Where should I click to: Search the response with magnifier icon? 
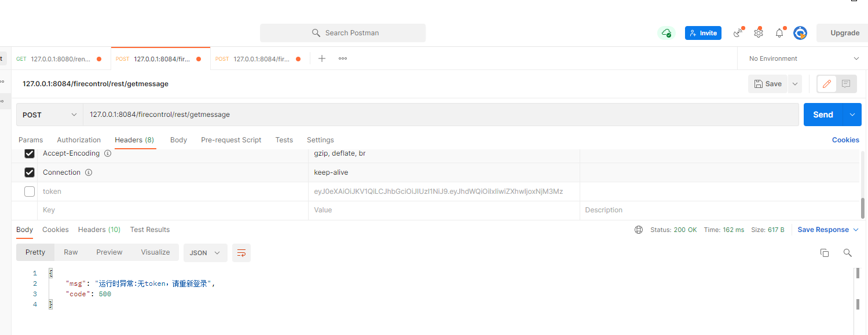848,253
